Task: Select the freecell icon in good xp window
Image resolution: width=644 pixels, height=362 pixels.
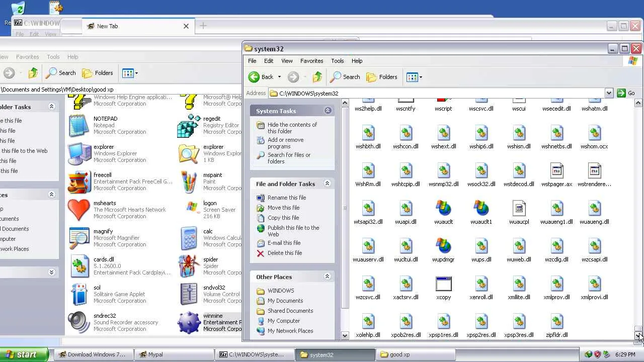Action: click(x=79, y=182)
